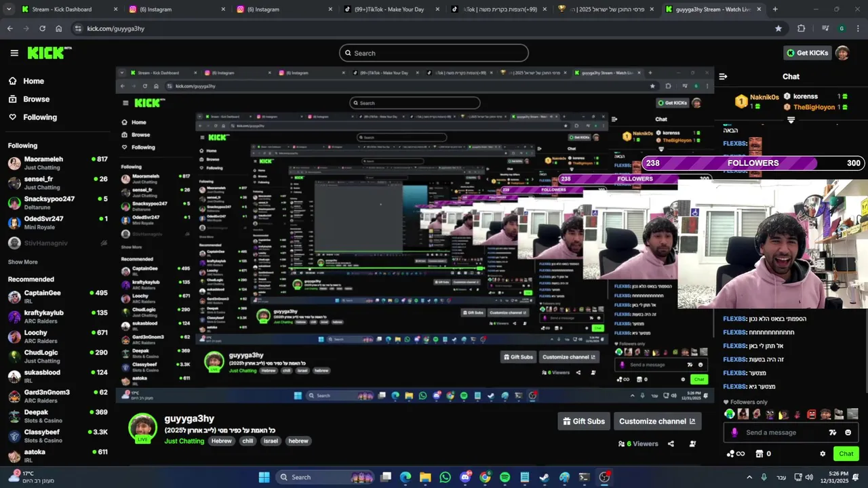Viewport: 868px width, 488px height.
Task: Reload the page
Action: pos(42,28)
